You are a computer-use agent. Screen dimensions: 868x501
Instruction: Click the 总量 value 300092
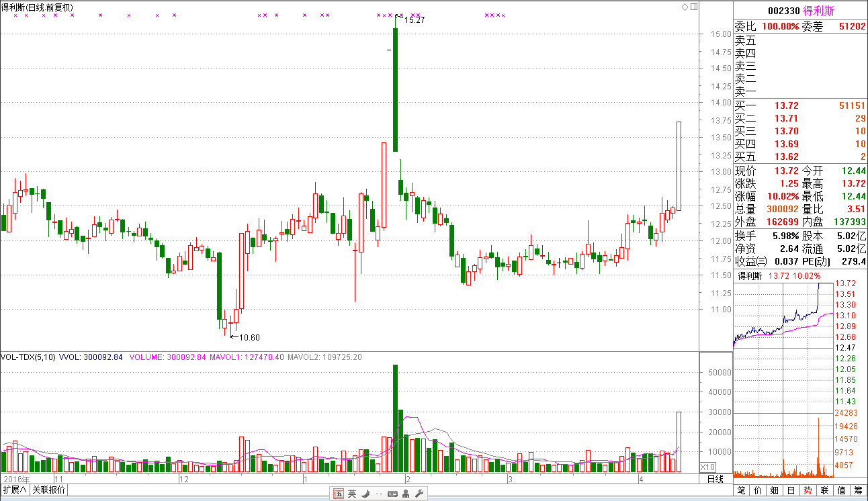pyautogui.click(x=783, y=210)
